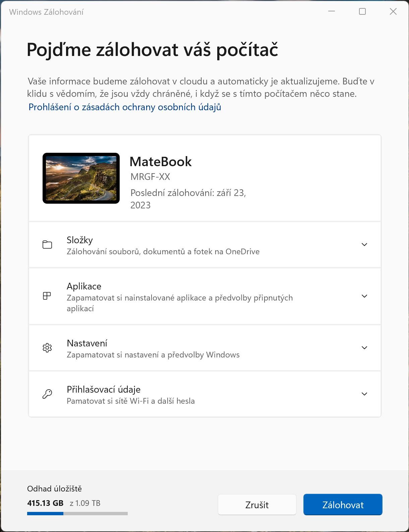Click the Nastavení gear icon
This screenshot has height=532, width=409.
(47, 348)
